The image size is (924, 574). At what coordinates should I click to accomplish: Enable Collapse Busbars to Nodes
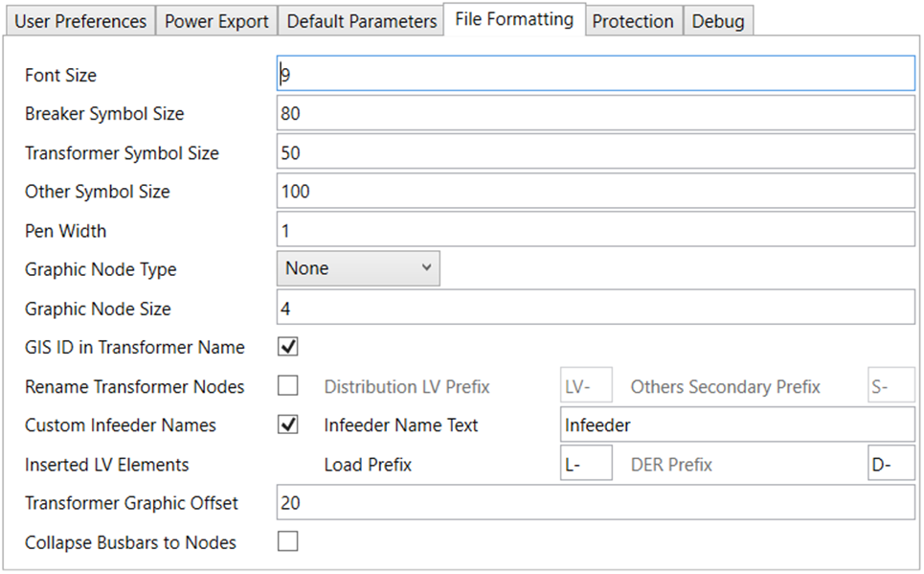point(287,541)
